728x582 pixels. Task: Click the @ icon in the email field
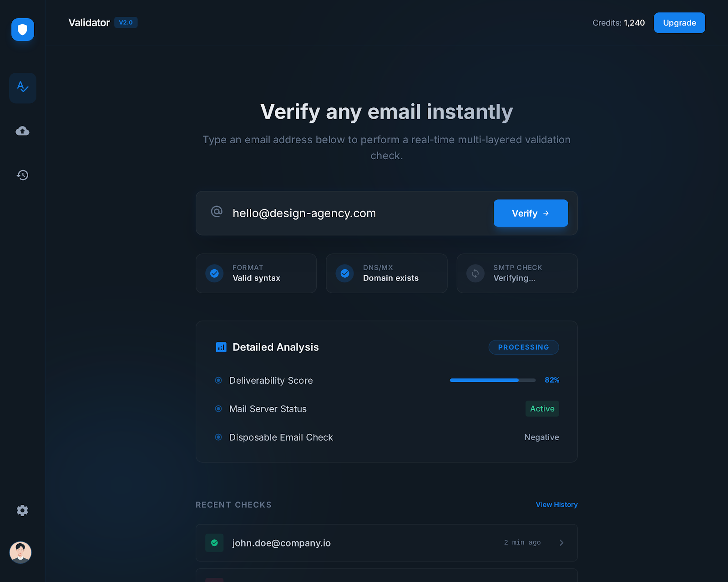217,213
